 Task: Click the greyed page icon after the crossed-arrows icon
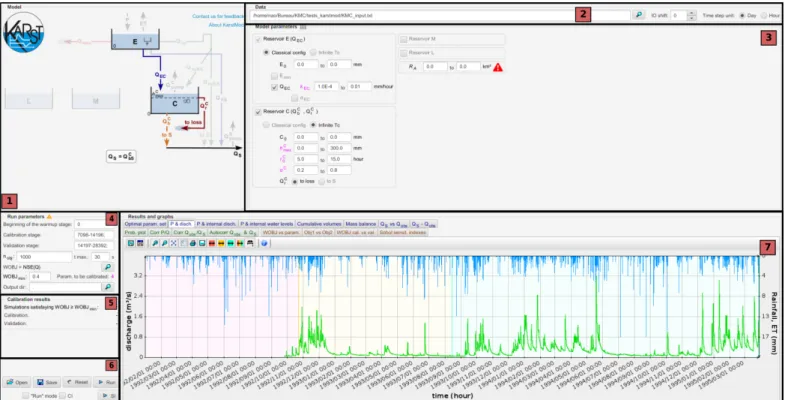(x=183, y=243)
